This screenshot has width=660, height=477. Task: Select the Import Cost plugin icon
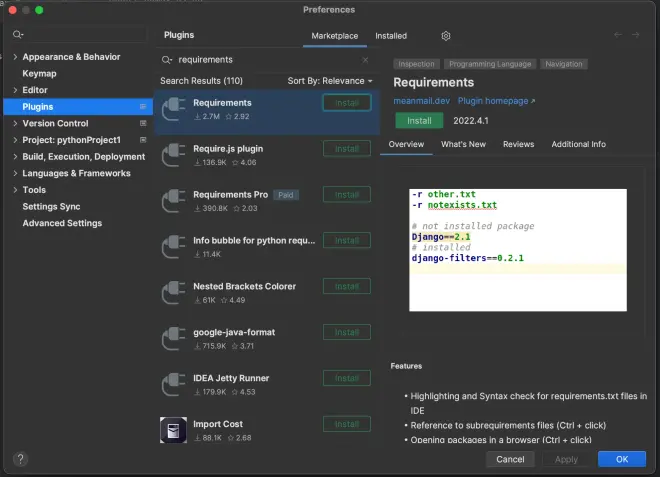point(173,430)
